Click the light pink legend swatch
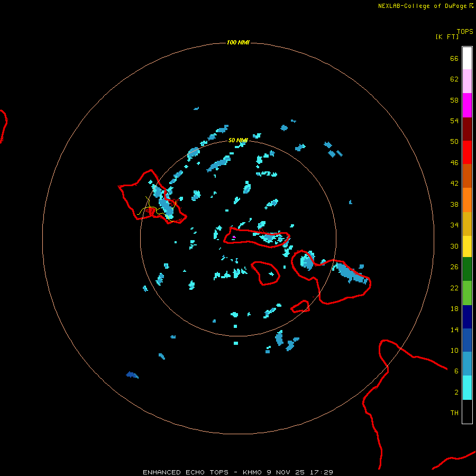476x476 pixels. click(467, 81)
